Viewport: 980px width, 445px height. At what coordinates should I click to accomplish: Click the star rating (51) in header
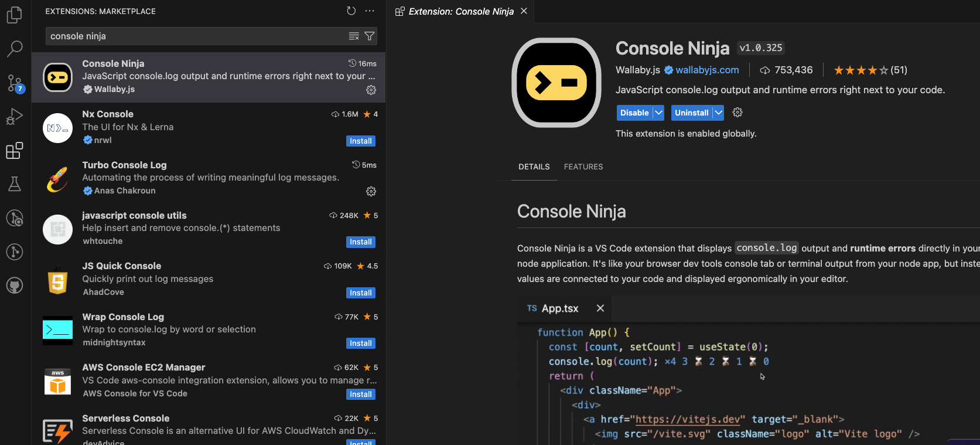870,70
